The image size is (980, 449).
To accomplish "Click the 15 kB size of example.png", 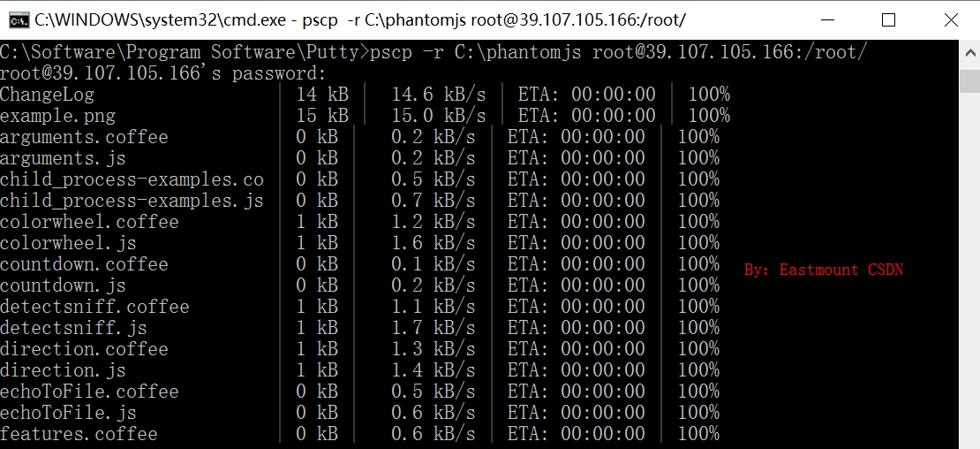I will point(322,116).
